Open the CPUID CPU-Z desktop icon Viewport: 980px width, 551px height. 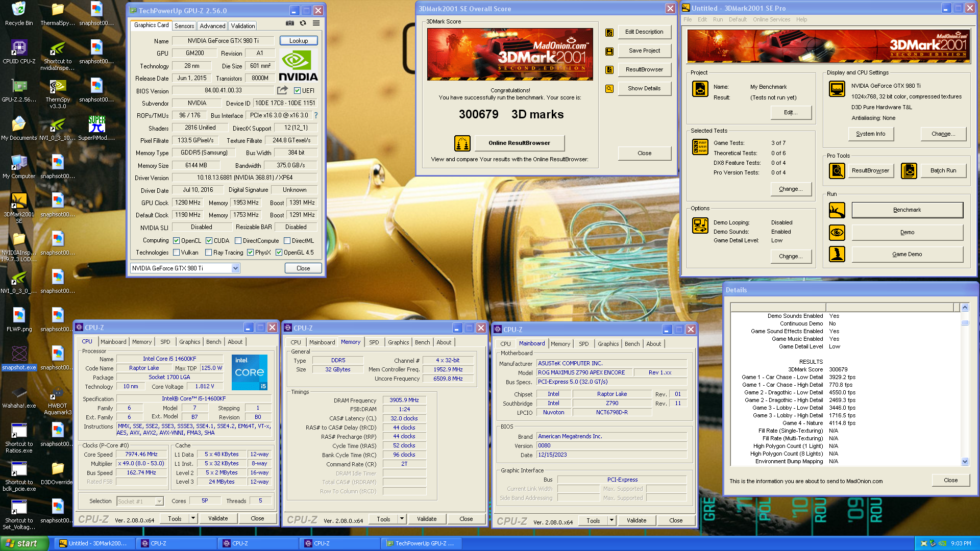click(x=19, y=52)
